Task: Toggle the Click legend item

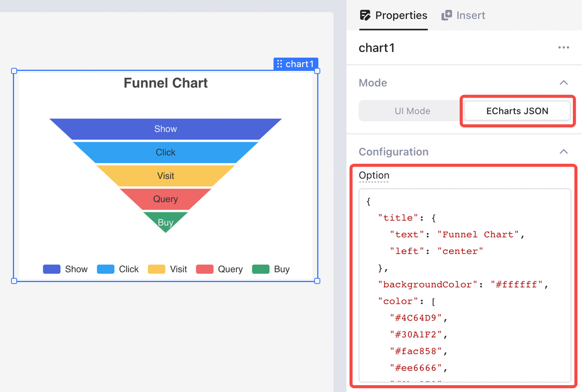Action: pyautogui.click(x=118, y=269)
